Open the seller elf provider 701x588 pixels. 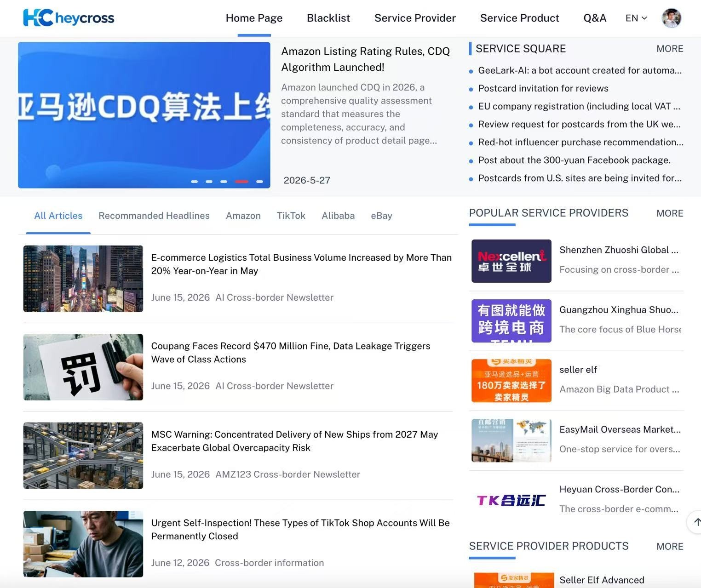click(578, 370)
